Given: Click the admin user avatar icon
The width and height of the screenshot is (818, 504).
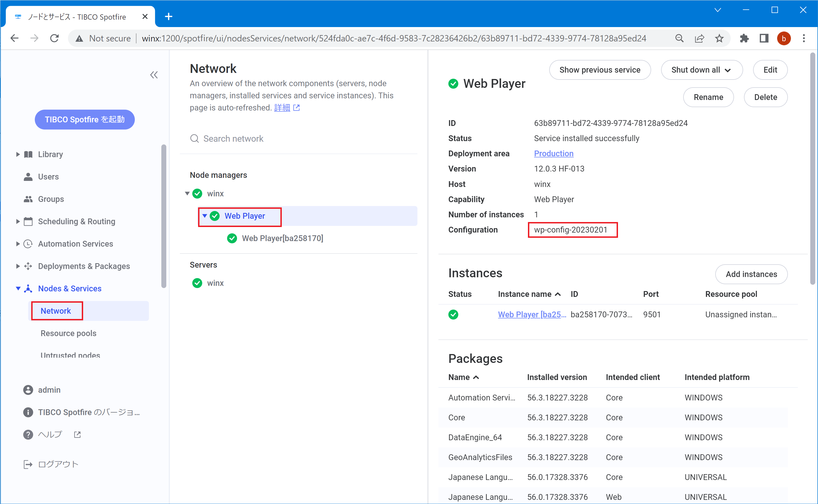Looking at the screenshot, I should tap(28, 390).
